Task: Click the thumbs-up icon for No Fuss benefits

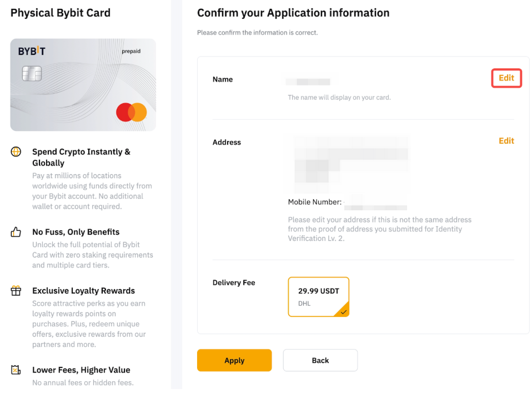Action: 16,231
